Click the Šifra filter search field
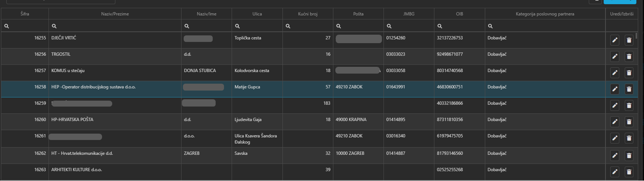The image size is (644, 181). [x=28, y=26]
